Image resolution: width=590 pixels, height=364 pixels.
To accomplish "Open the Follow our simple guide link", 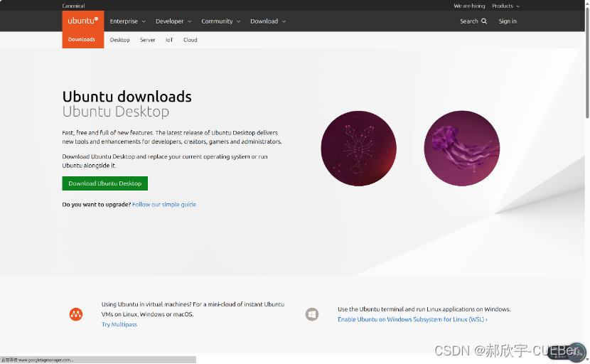I will click(164, 205).
